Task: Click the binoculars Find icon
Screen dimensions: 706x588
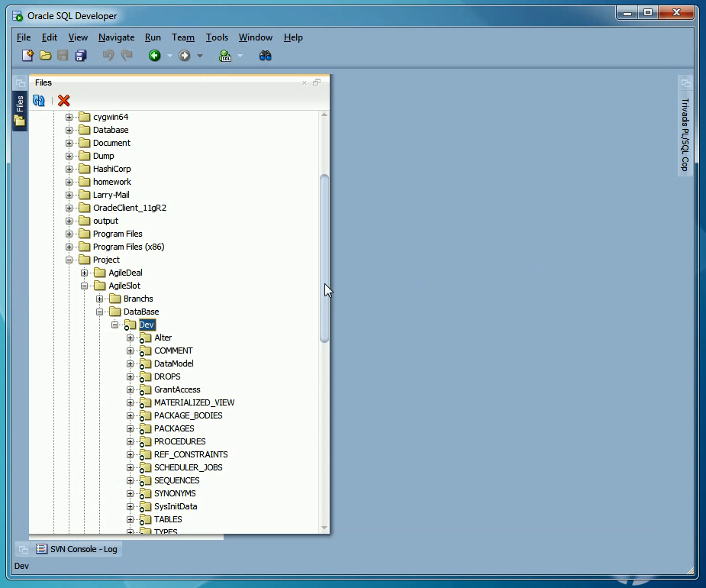Action: [265, 56]
